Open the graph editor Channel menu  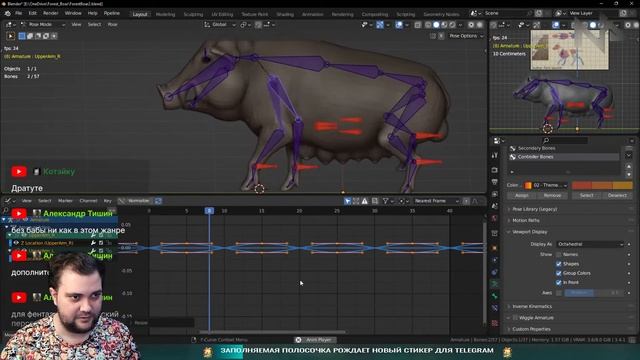coord(88,201)
